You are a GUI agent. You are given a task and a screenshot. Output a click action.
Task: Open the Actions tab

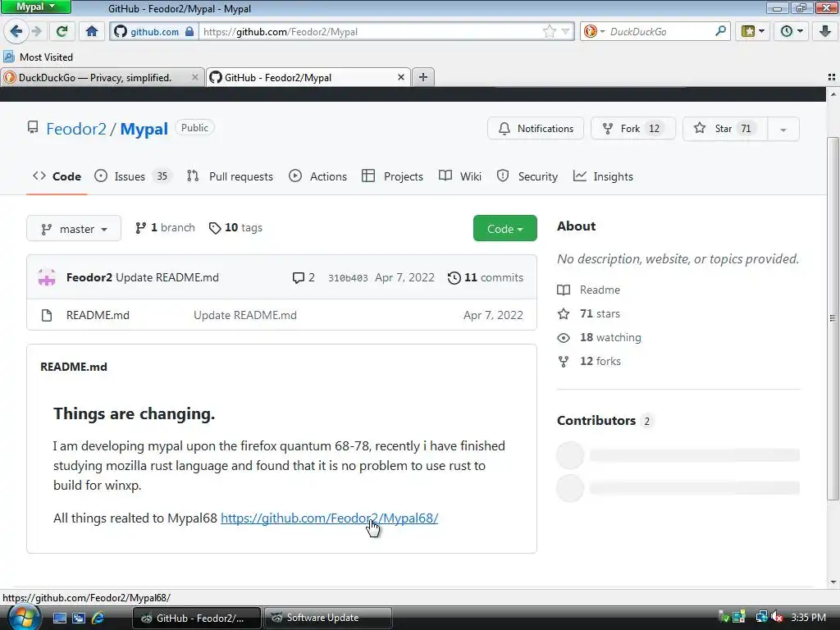click(x=317, y=176)
